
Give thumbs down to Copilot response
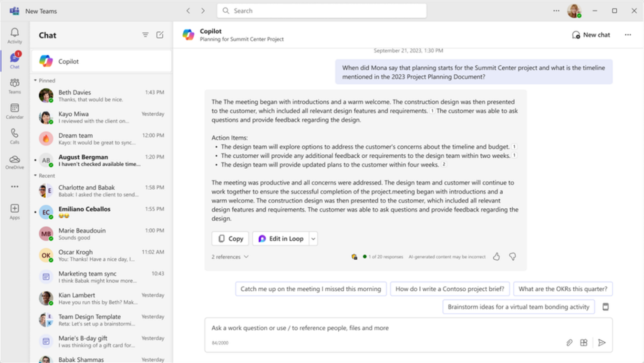click(x=512, y=256)
